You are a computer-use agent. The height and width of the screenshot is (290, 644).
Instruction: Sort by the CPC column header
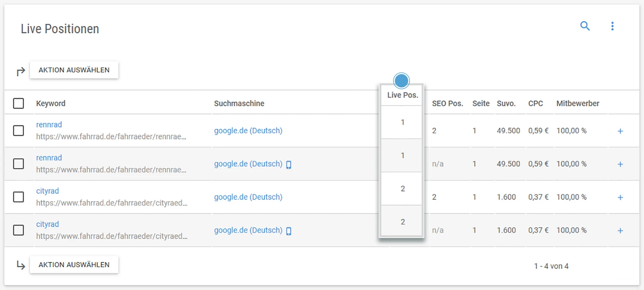coord(536,103)
